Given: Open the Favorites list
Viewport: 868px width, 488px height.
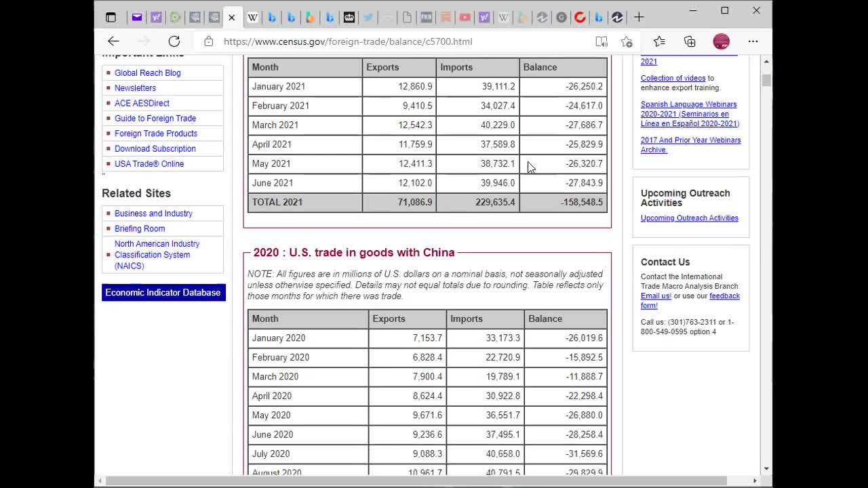Looking at the screenshot, I should (659, 41).
